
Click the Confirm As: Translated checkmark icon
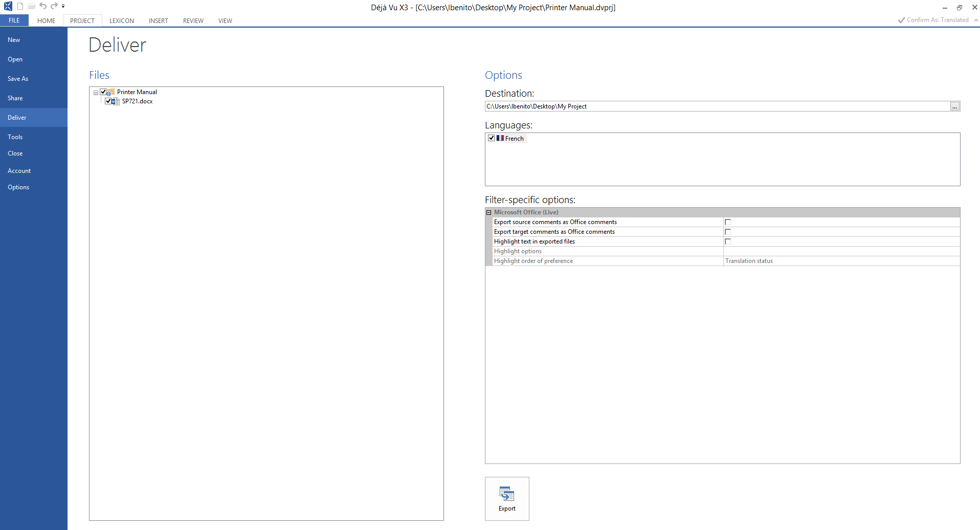click(901, 20)
